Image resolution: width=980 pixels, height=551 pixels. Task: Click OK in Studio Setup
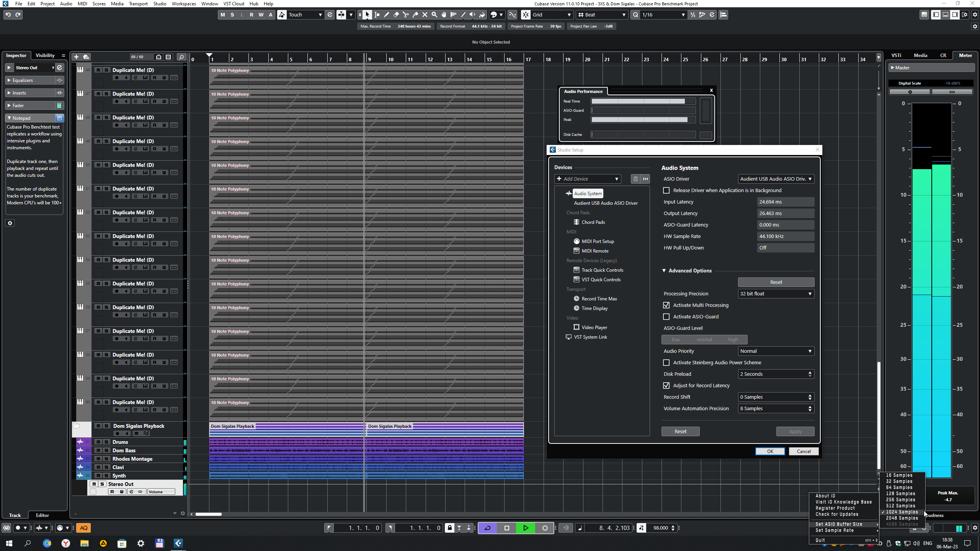coord(770,452)
